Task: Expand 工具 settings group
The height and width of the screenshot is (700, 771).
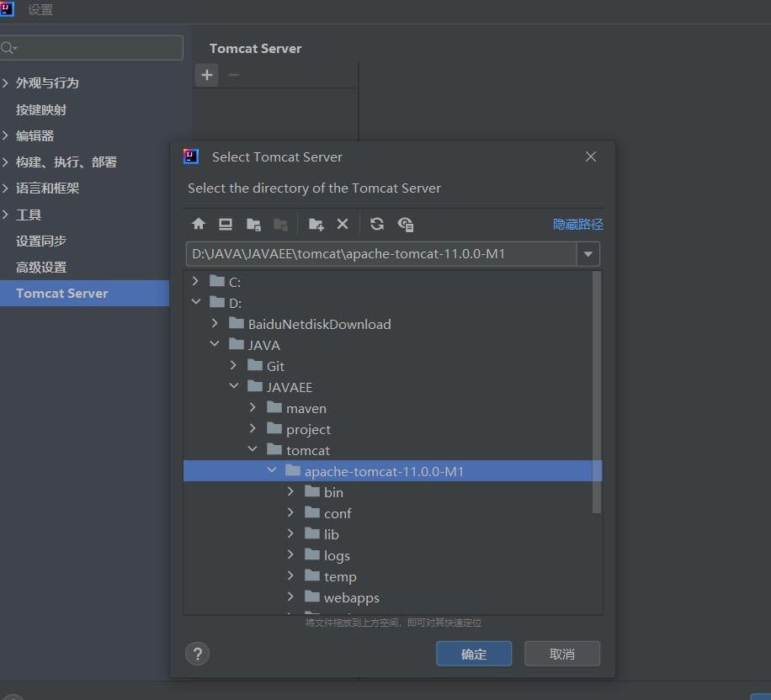Action: 5,215
